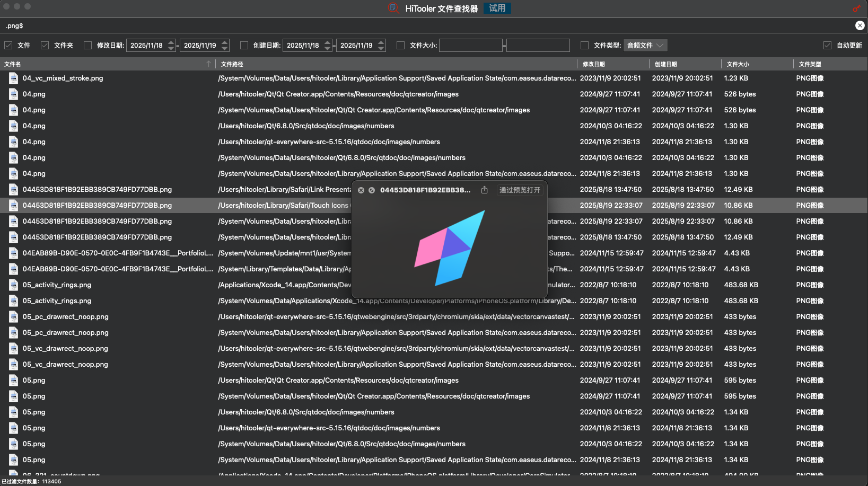Click the file icon for 04_vc_mixed_stroke.png
868x486 pixels.
(x=13, y=78)
